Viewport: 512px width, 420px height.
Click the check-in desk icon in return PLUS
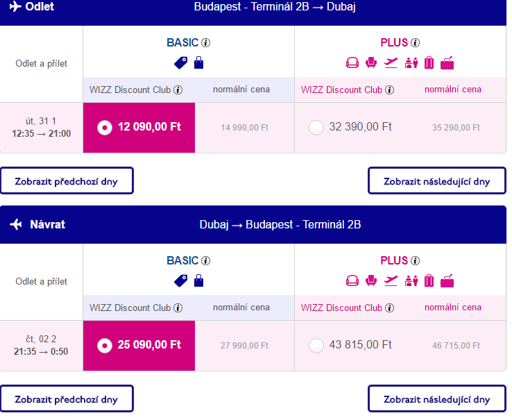click(411, 280)
